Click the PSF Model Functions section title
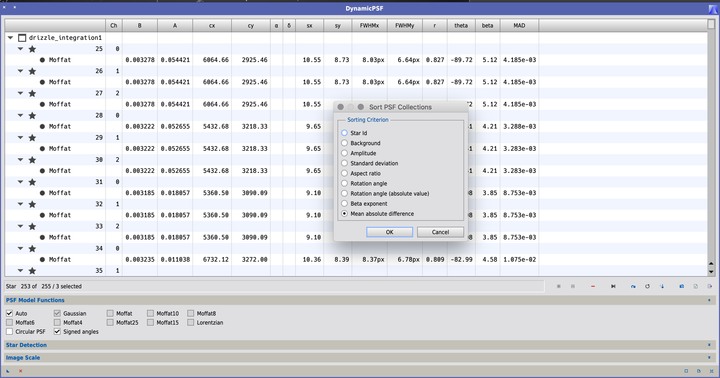This screenshot has width=720, height=378. coord(35,300)
